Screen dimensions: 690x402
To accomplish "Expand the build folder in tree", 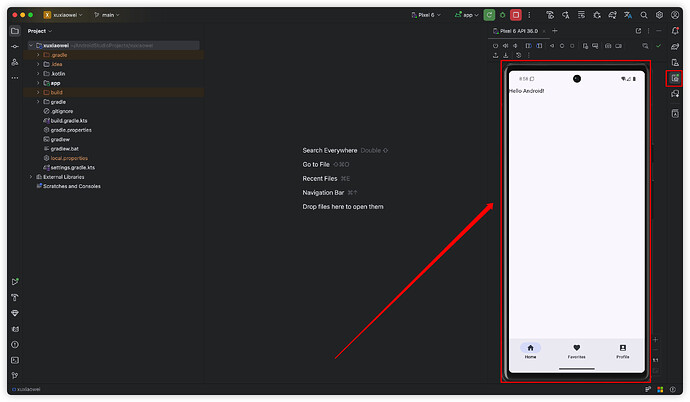I will coord(38,92).
